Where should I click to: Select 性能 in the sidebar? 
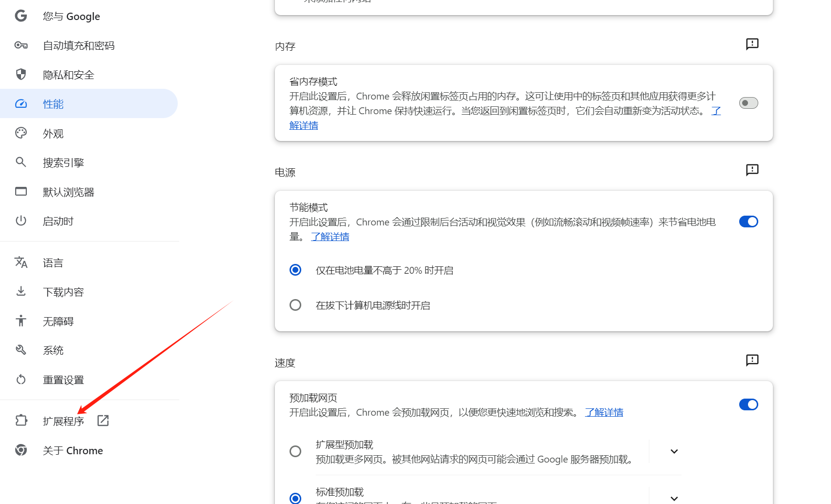(89, 103)
